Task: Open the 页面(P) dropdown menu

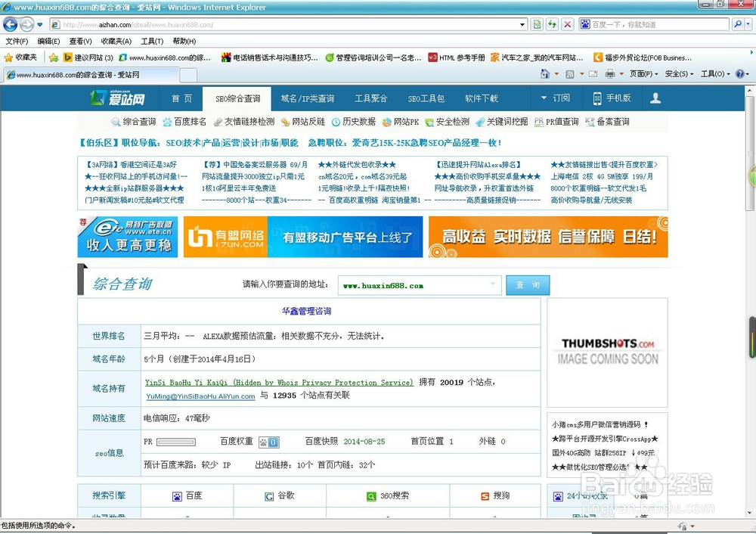Action: pos(643,74)
